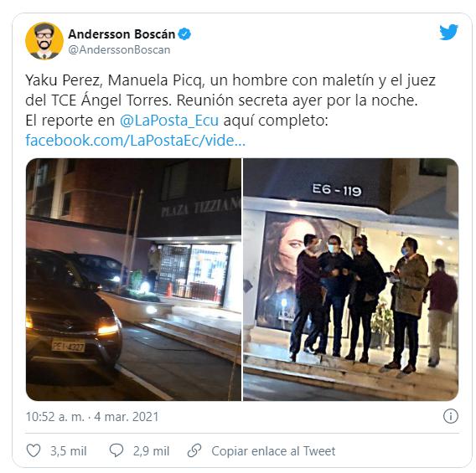Open the @LaPosta_Ecu mention

tap(169, 121)
